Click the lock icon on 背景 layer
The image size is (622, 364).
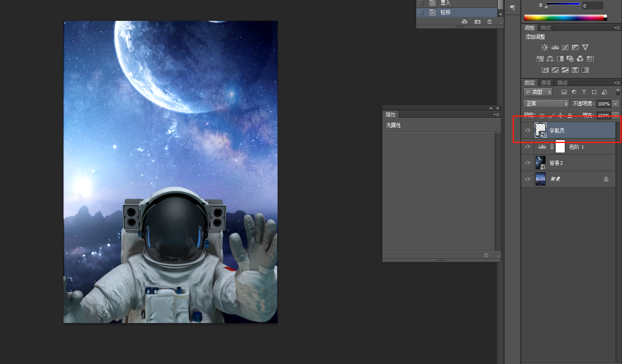click(x=606, y=179)
